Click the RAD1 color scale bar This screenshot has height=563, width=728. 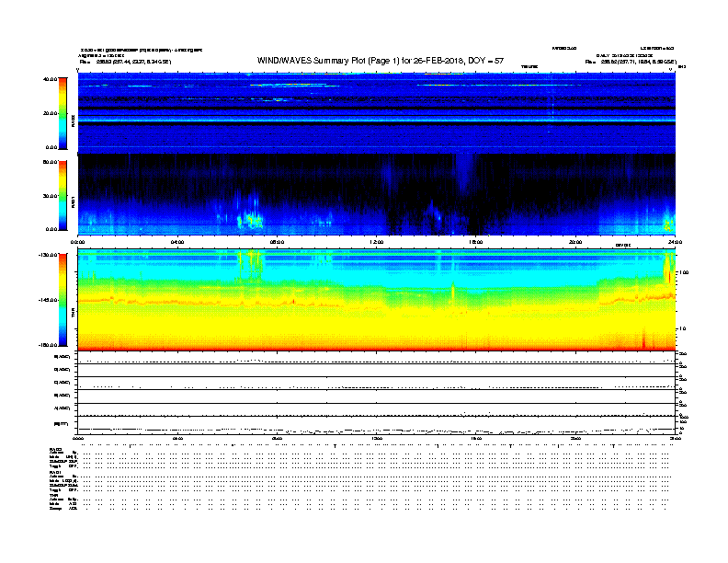[x=63, y=196]
